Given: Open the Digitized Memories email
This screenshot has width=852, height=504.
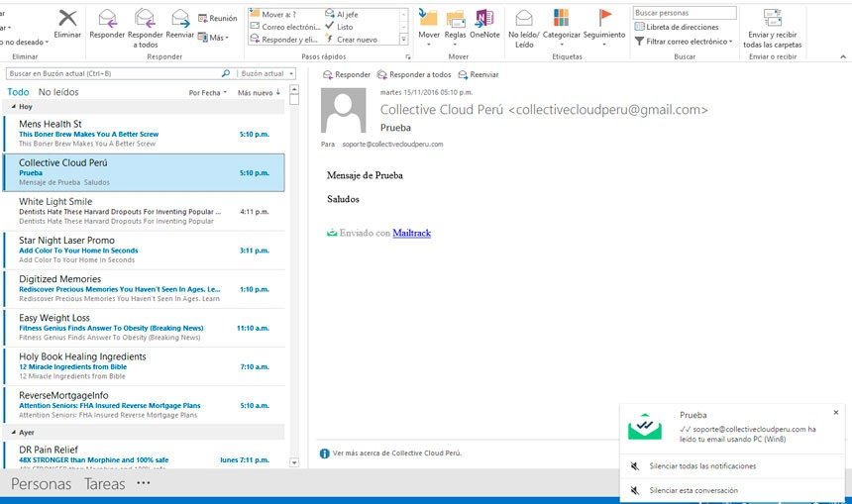Looking at the screenshot, I should tap(144, 288).
